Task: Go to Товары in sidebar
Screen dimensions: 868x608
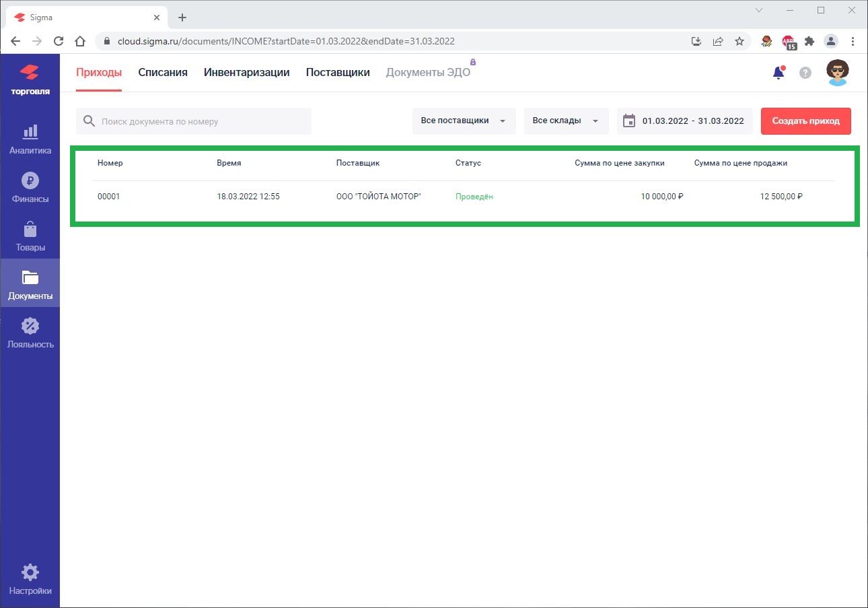Action: [30, 236]
